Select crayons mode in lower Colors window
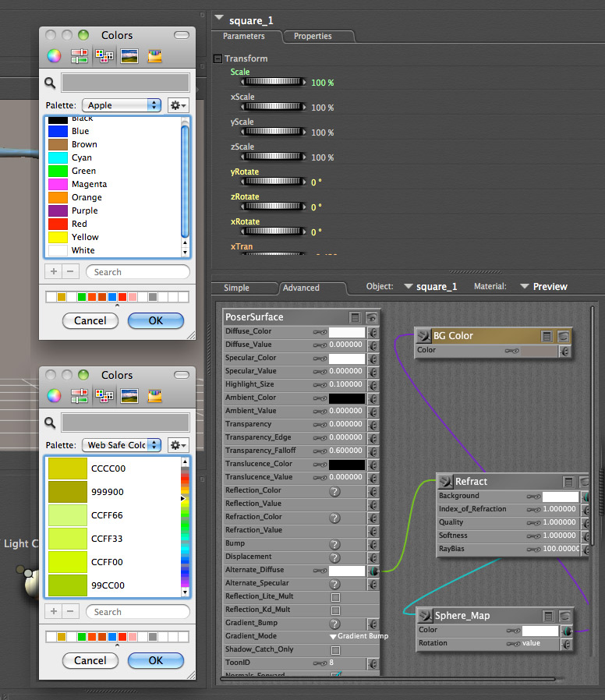 154,396
